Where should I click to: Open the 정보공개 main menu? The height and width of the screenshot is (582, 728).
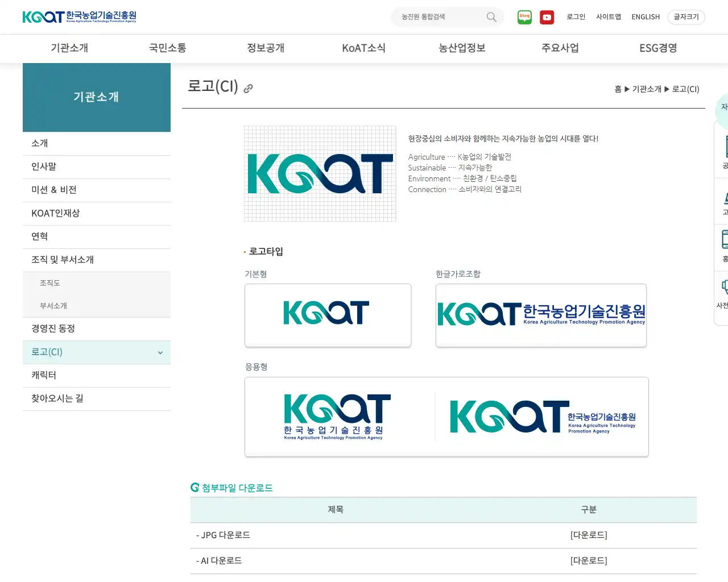(x=266, y=48)
